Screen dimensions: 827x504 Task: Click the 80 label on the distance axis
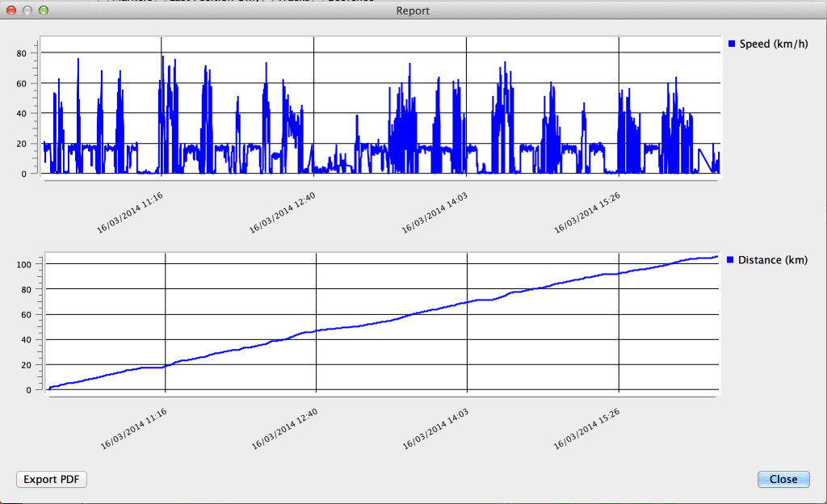pos(27,289)
